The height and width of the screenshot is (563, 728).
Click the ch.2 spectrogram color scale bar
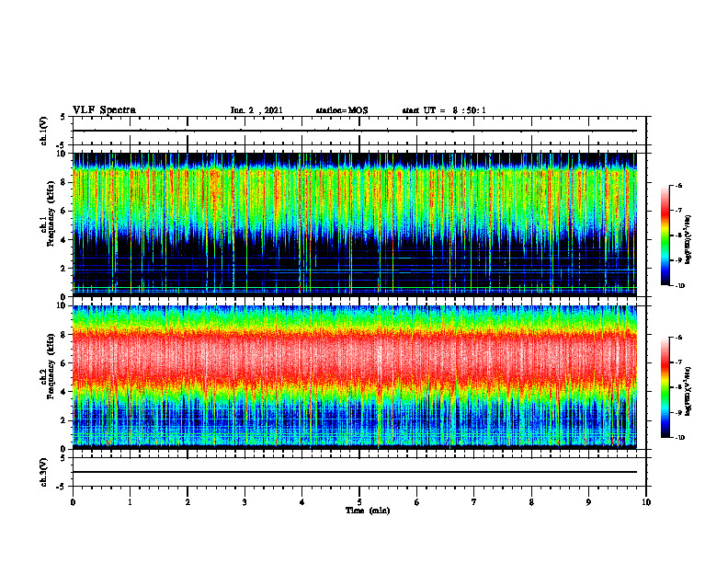pyautogui.click(x=665, y=387)
